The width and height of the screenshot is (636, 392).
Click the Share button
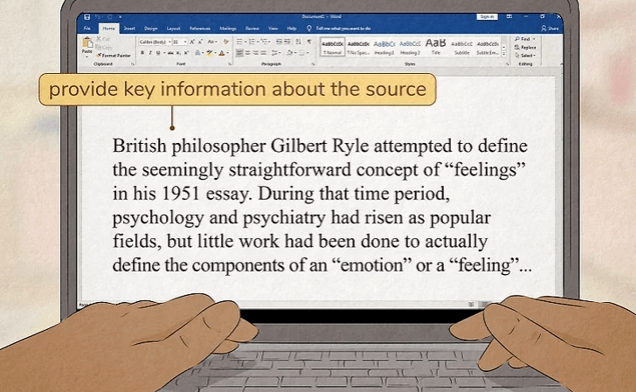pyautogui.click(x=550, y=28)
